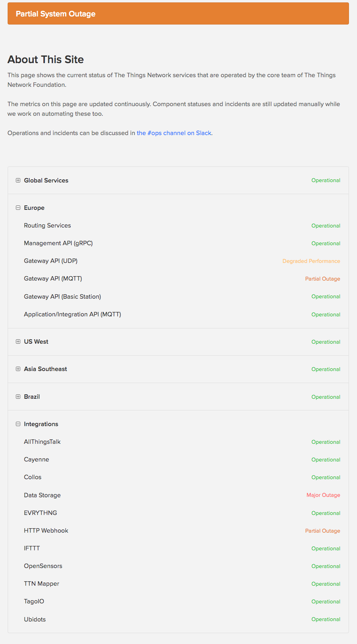Expand the US West plus icon

[x=18, y=342]
